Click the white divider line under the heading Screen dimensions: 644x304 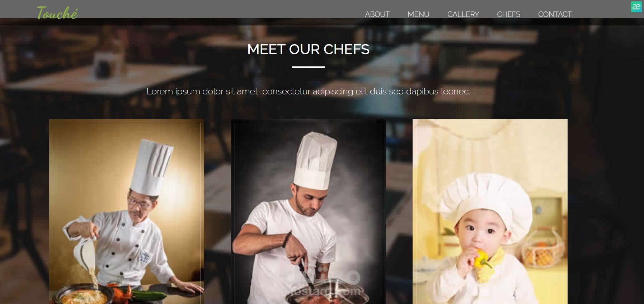[x=308, y=67]
